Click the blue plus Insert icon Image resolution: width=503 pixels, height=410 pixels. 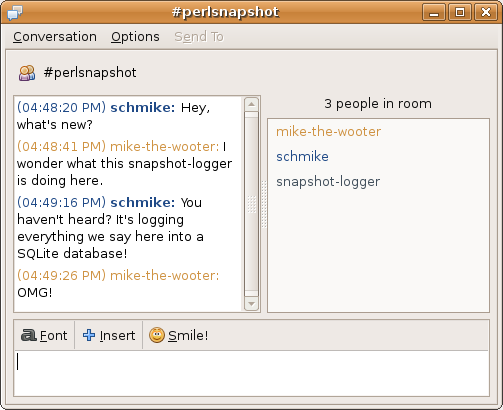pyautogui.click(x=89, y=335)
